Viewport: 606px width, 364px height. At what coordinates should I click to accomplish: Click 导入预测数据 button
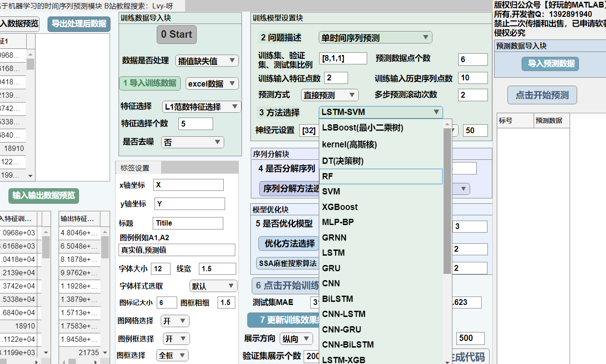click(551, 63)
